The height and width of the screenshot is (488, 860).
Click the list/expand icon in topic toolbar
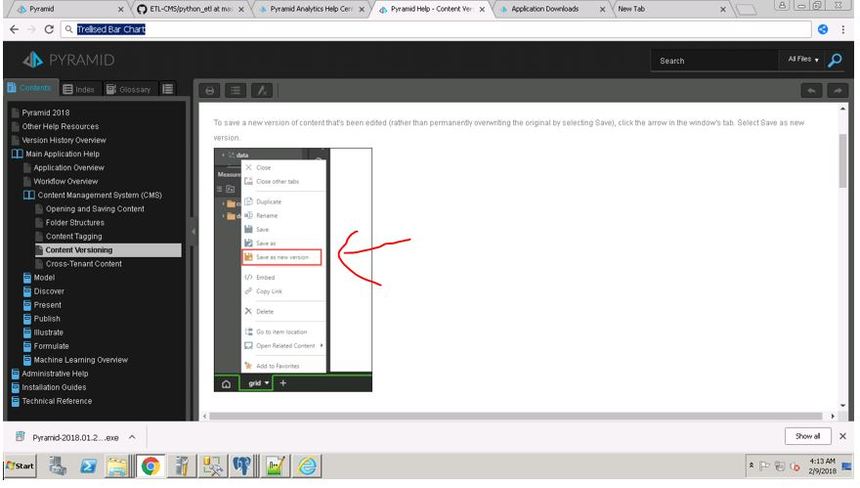(235, 90)
